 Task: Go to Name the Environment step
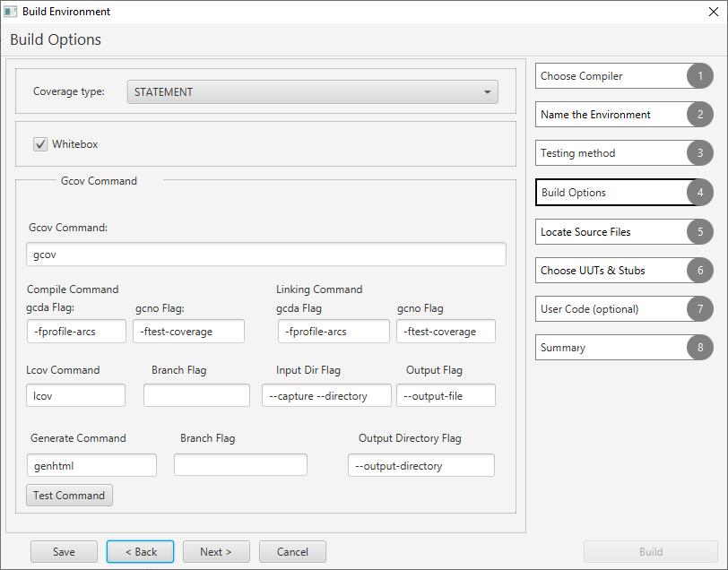[623, 115]
